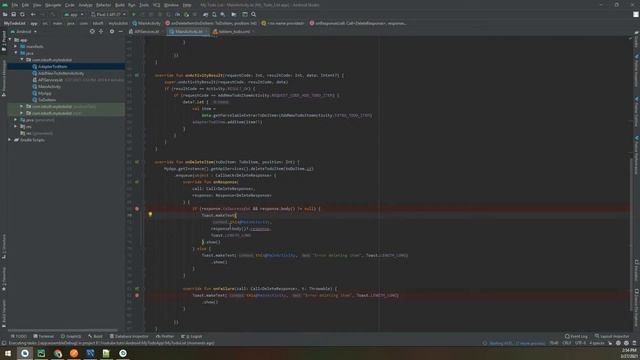Screen dimensions: 640x360
Task: Open the View menu
Action: pos(37,5)
